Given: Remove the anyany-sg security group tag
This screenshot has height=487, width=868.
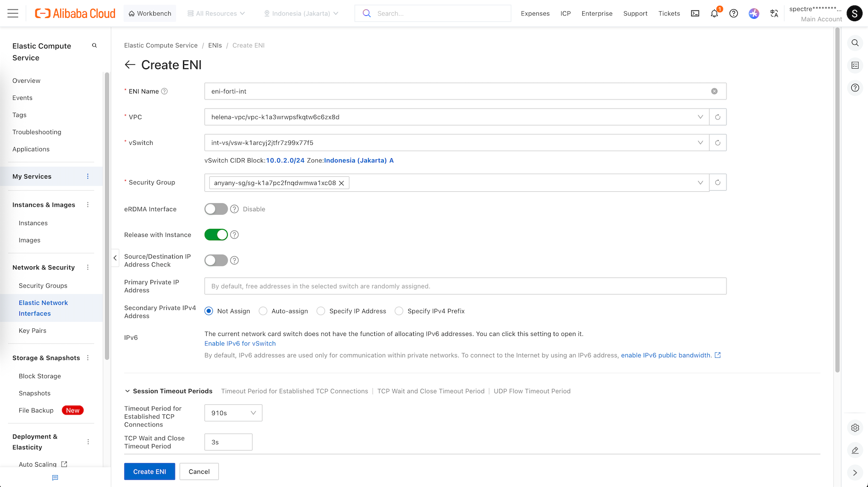Looking at the screenshot, I should click(342, 183).
